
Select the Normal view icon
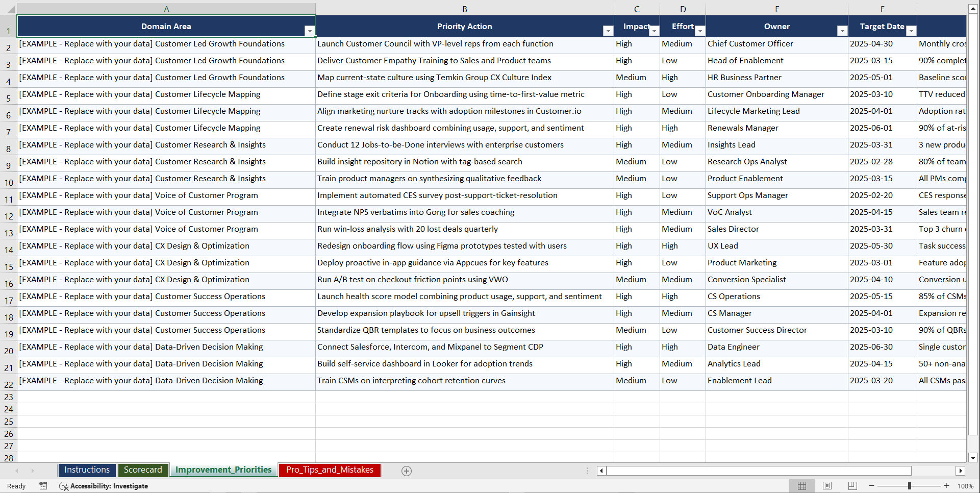coord(801,485)
